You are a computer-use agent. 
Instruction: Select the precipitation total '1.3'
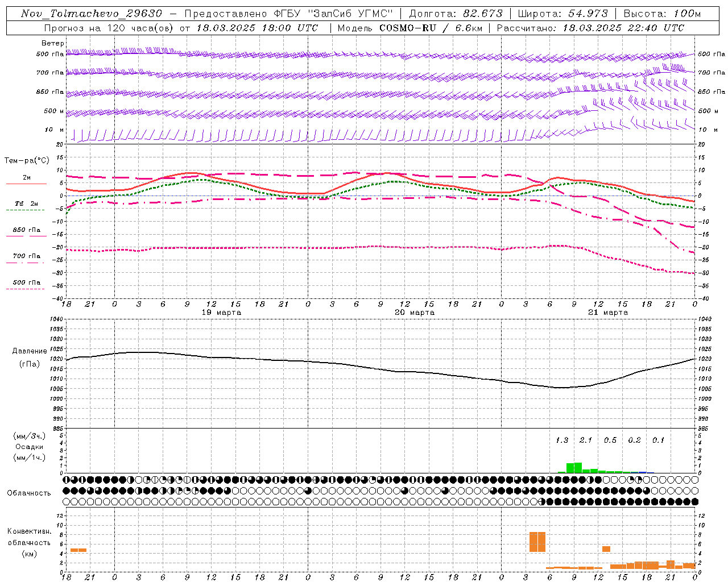pos(562,440)
